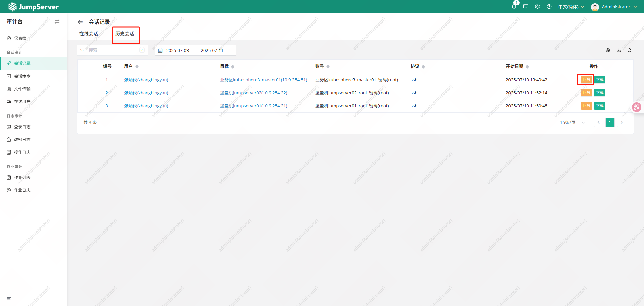The image size is (644, 306).
Task: Open 在线用户 in sidebar
Action: tap(34, 102)
